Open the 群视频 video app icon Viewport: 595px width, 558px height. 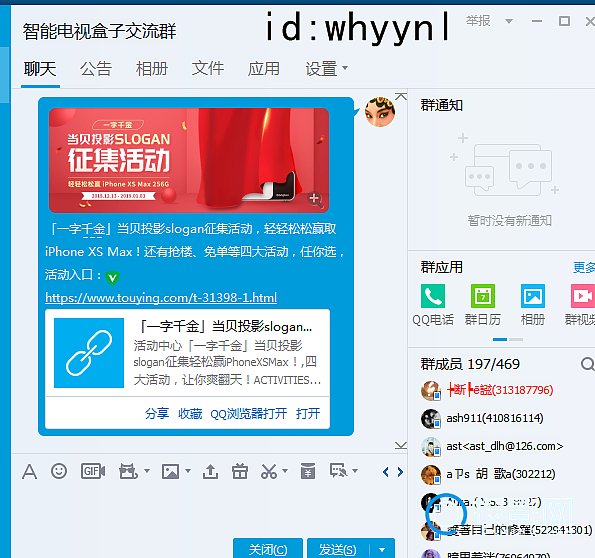pos(582,296)
